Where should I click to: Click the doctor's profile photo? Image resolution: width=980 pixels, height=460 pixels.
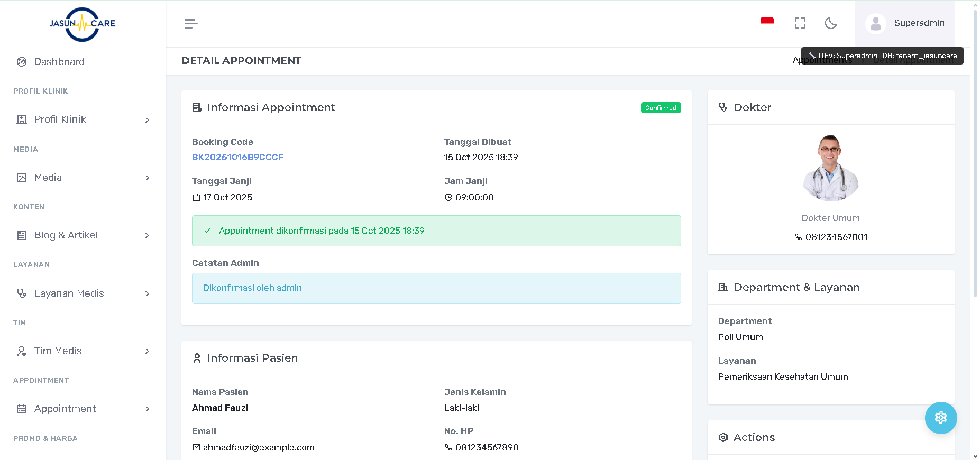[830, 168]
